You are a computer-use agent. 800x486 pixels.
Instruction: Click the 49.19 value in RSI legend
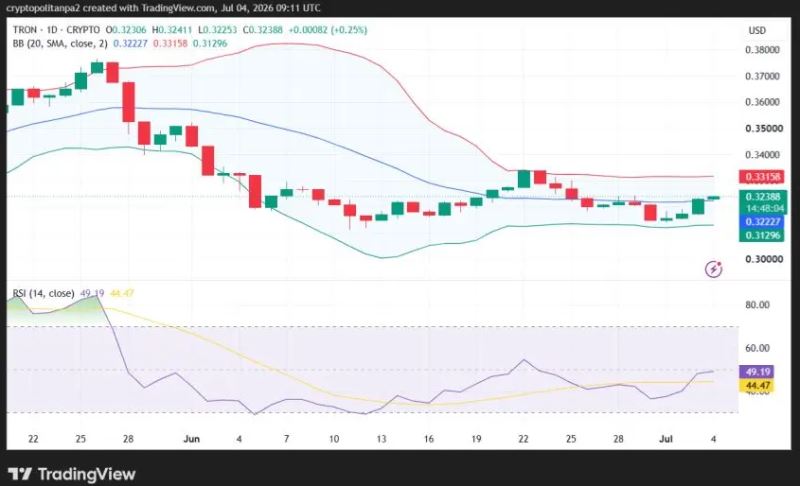pyautogui.click(x=92, y=293)
